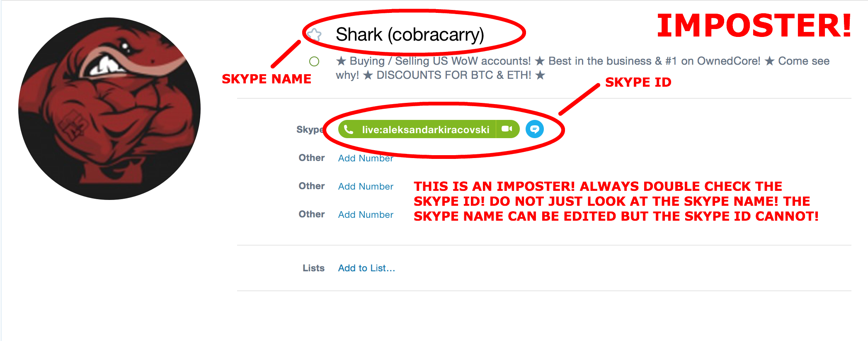Click the Lists field label
The width and height of the screenshot is (868, 341).
tap(313, 268)
